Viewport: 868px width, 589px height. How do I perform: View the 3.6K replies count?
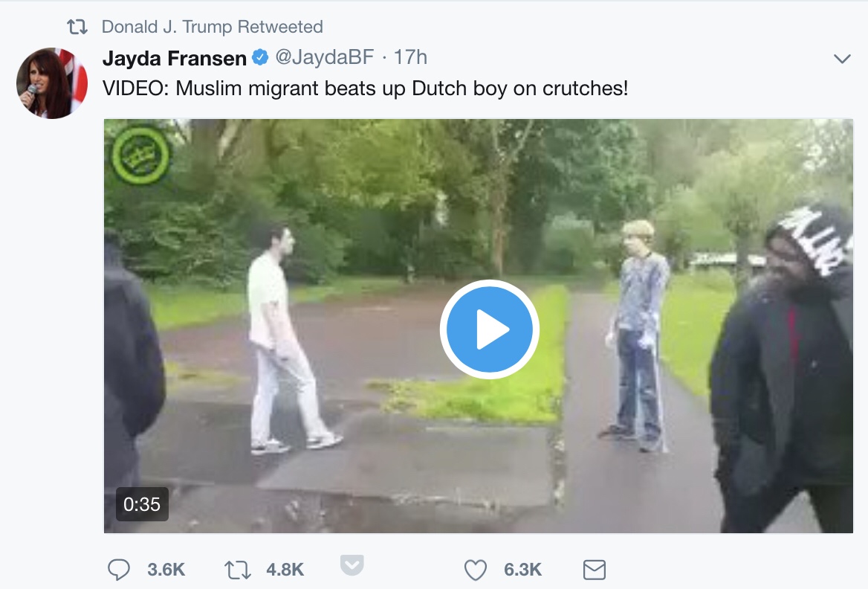point(166,570)
